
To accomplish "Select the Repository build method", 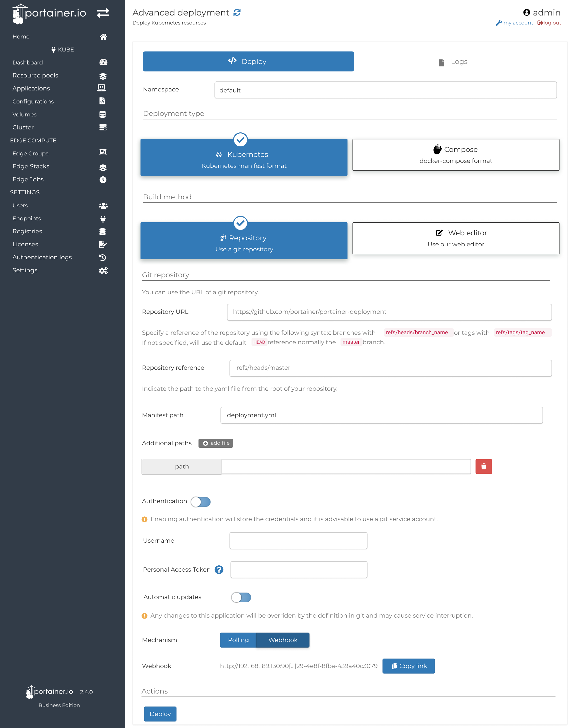I will [244, 241].
